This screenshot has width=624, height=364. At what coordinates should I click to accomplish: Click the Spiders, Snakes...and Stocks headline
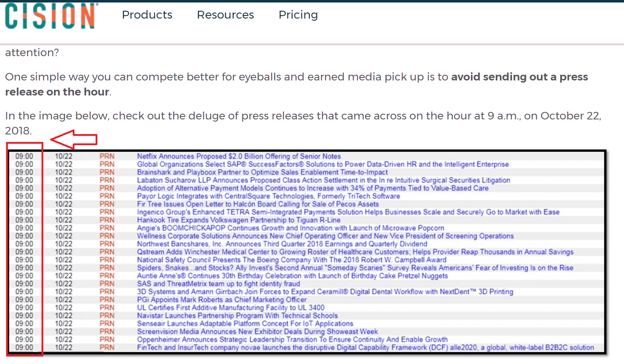(355, 268)
